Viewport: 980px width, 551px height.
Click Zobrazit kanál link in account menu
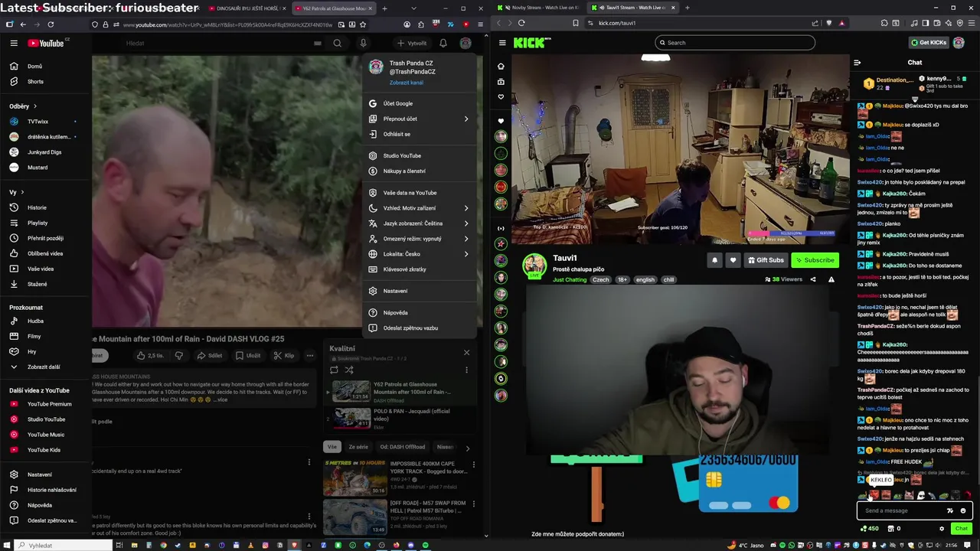click(406, 83)
